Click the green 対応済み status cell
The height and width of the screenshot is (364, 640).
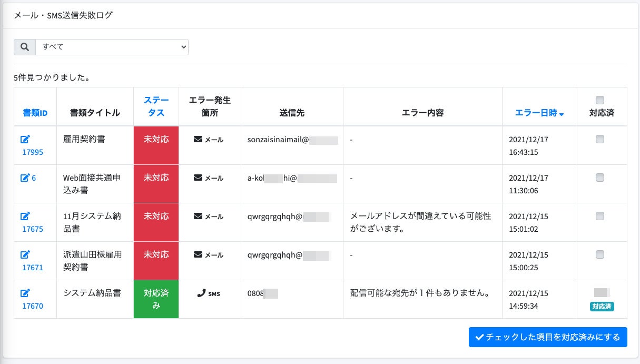[x=156, y=299]
